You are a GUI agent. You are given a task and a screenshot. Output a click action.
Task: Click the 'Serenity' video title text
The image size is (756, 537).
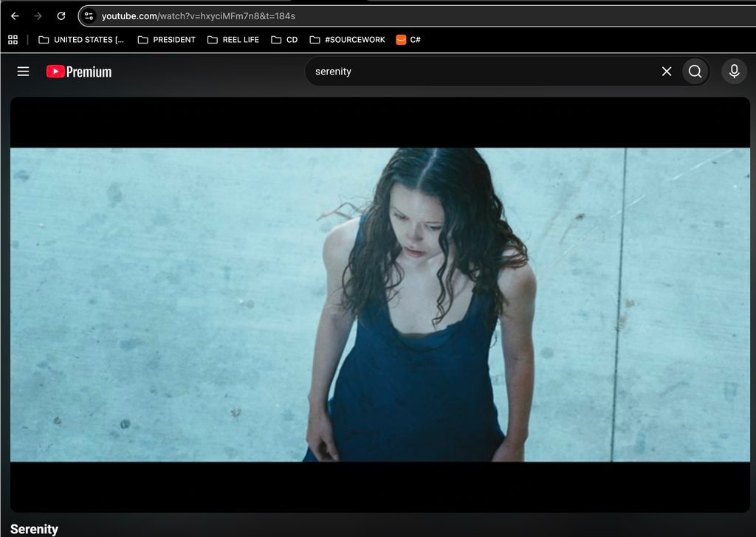coord(34,530)
